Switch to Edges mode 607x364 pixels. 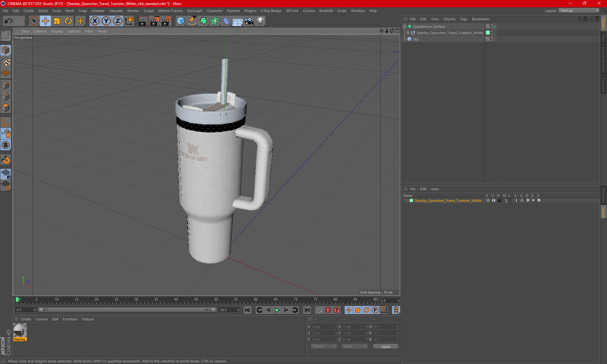tap(6, 96)
